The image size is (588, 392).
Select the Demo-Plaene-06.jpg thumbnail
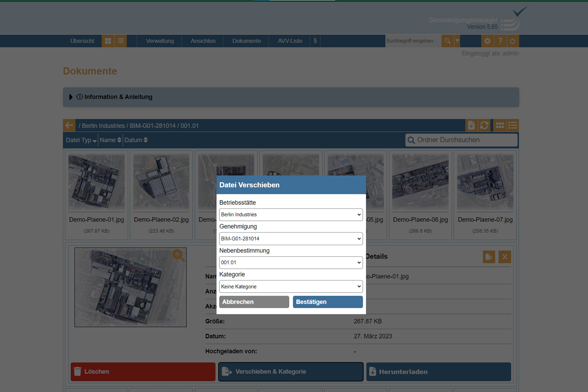point(420,183)
